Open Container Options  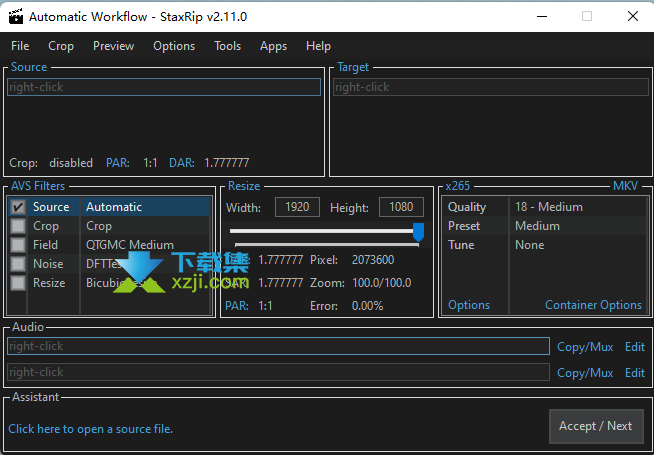593,305
